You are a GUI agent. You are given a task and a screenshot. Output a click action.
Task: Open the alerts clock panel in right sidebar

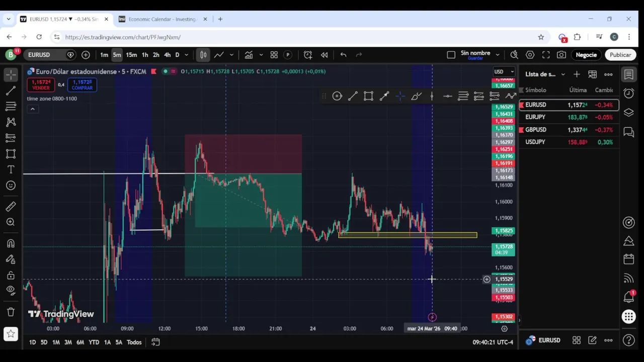point(628,94)
